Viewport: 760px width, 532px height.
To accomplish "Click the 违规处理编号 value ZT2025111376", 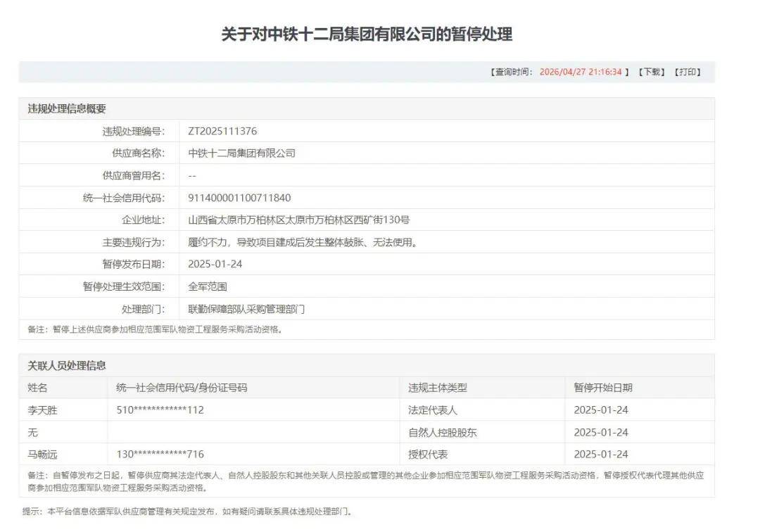I will [x=222, y=129].
